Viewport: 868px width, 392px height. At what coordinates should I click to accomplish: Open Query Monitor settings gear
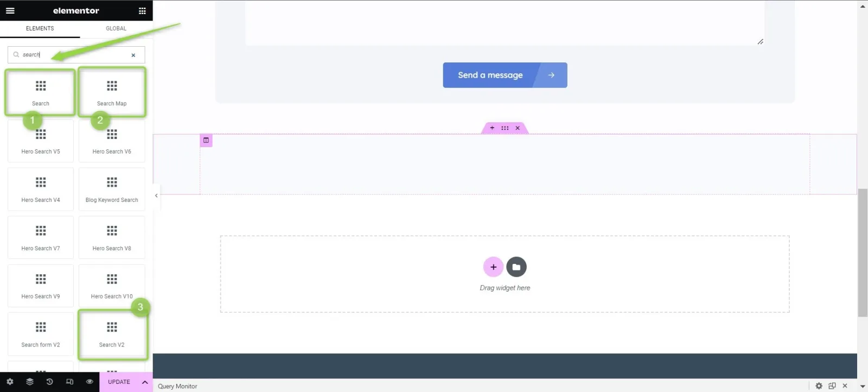coord(819,386)
